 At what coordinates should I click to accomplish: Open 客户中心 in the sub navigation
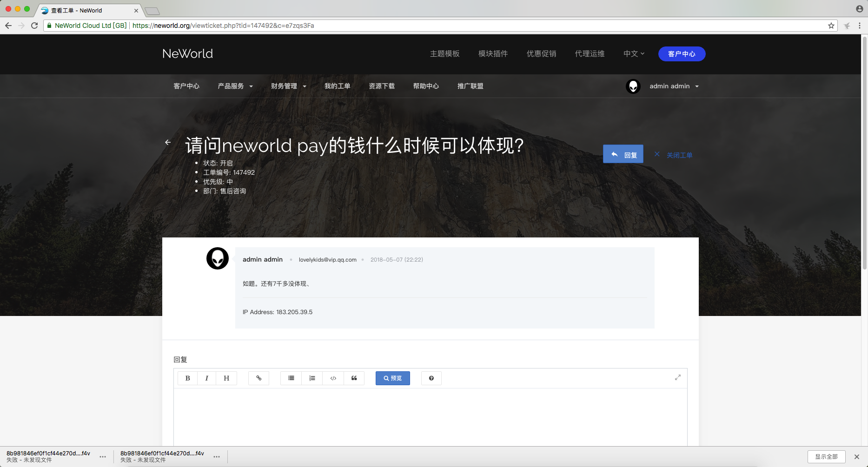point(186,86)
